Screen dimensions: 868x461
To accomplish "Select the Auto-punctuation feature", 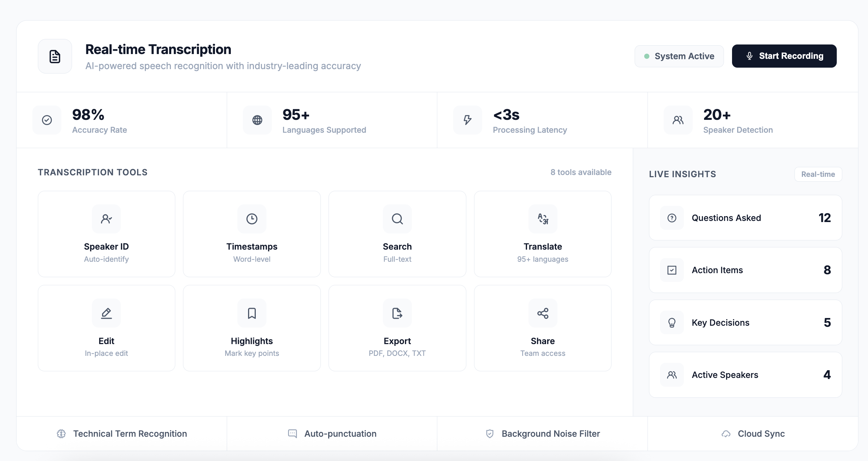I will [332, 434].
